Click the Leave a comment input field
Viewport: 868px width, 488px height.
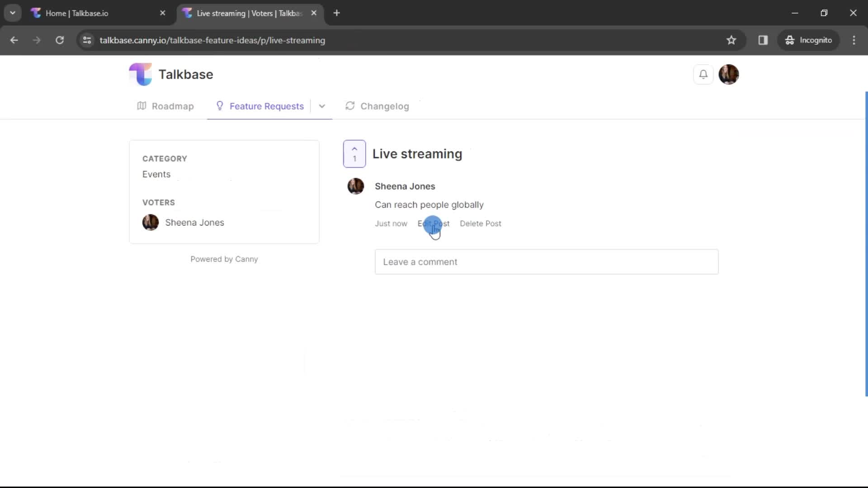(547, 262)
